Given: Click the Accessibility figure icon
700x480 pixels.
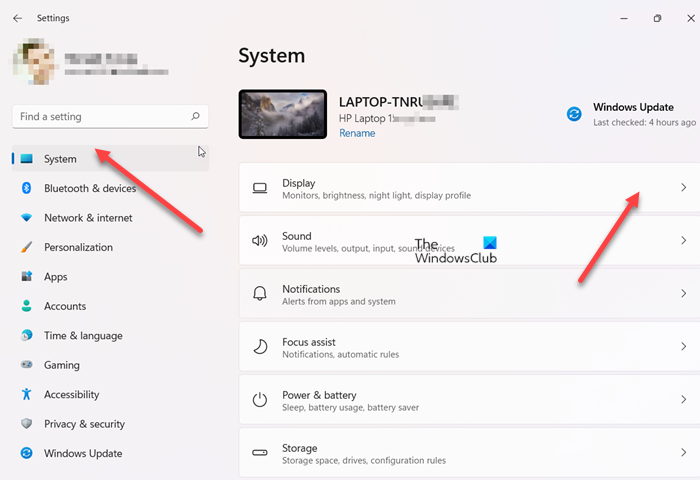Looking at the screenshot, I should coord(27,394).
